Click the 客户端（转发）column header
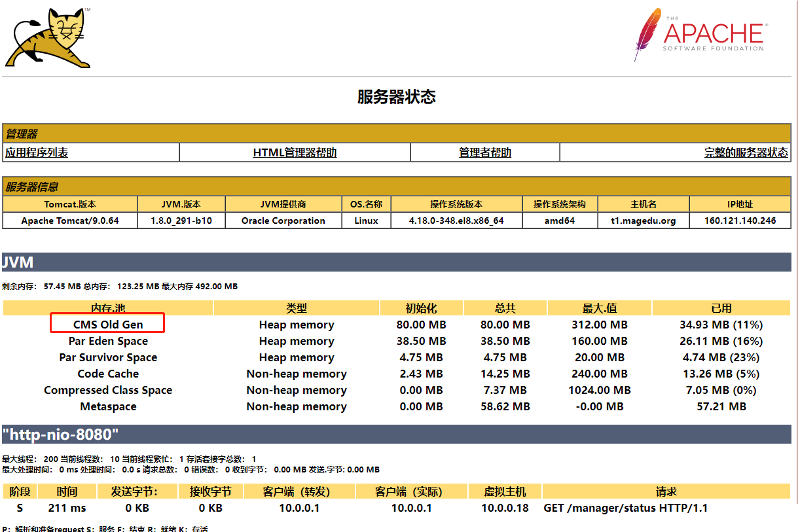The height and width of the screenshot is (532, 798). pyautogui.click(x=299, y=491)
